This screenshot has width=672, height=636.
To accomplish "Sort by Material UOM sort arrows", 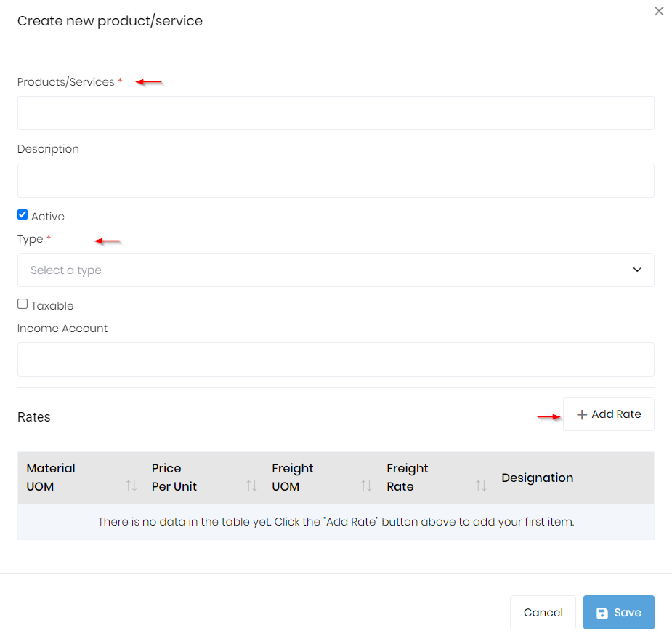I will pos(131,486).
